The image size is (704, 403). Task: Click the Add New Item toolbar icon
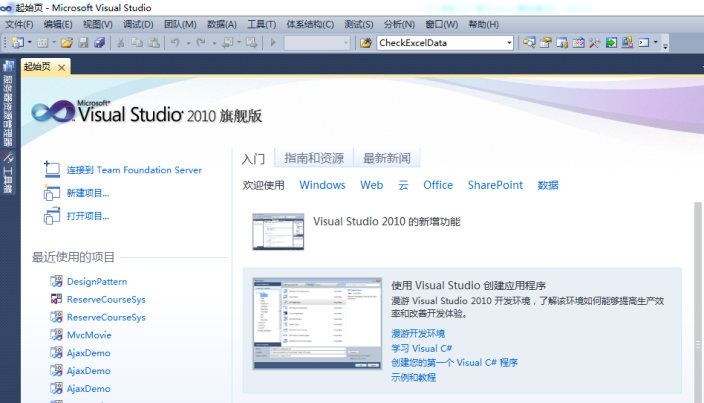[x=43, y=43]
